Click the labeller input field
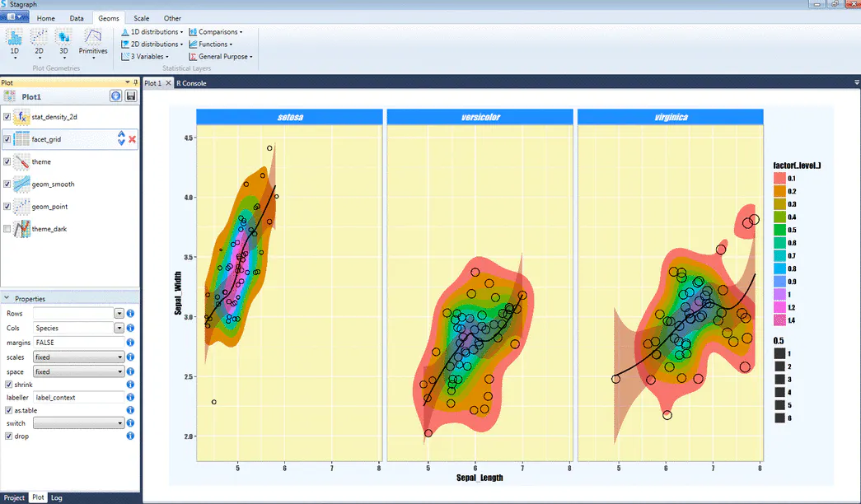 [x=78, y=397]
